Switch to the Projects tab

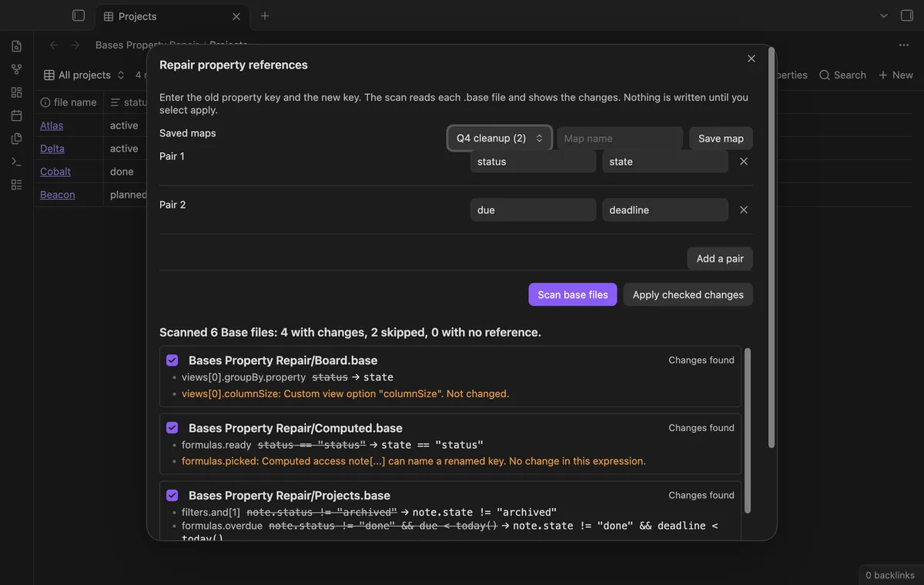point(171,16)
